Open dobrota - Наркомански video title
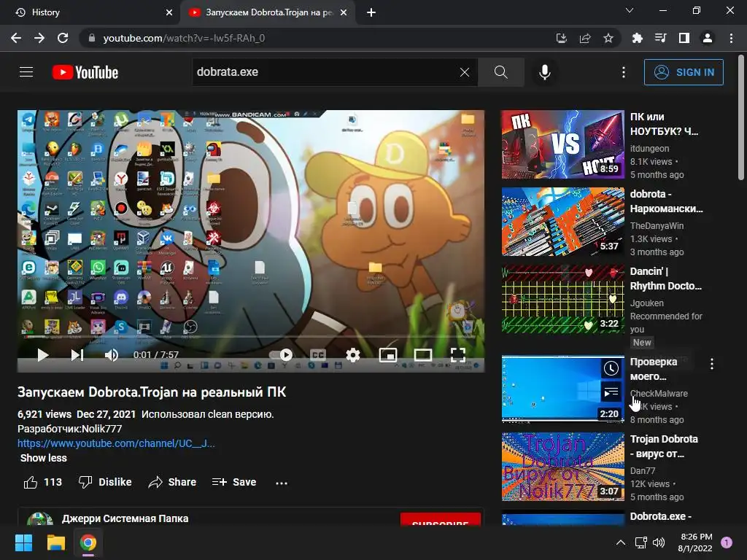 [x=666, y=201]
